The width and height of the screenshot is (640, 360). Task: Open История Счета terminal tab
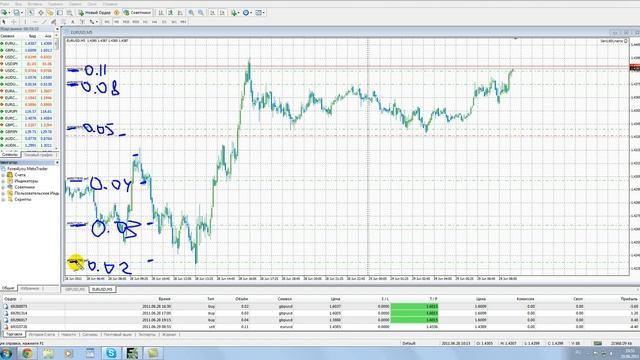pyautogui.click(x=42, y=335)
